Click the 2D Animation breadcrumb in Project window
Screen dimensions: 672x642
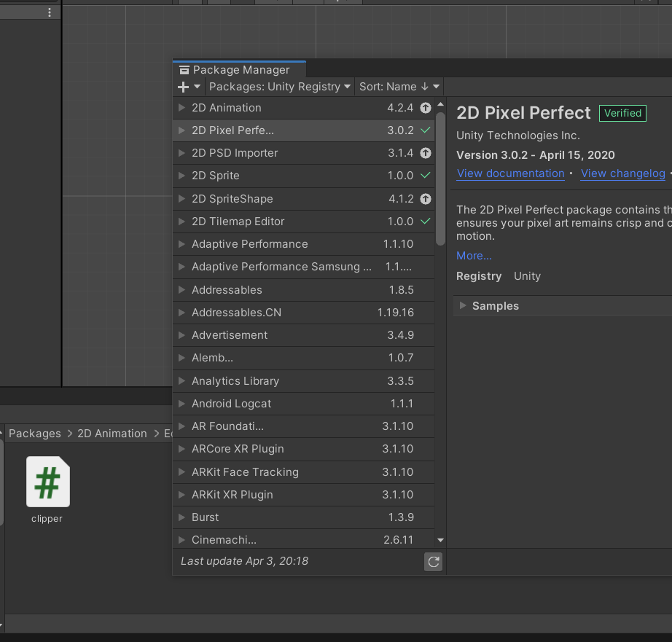coord(112,434)
